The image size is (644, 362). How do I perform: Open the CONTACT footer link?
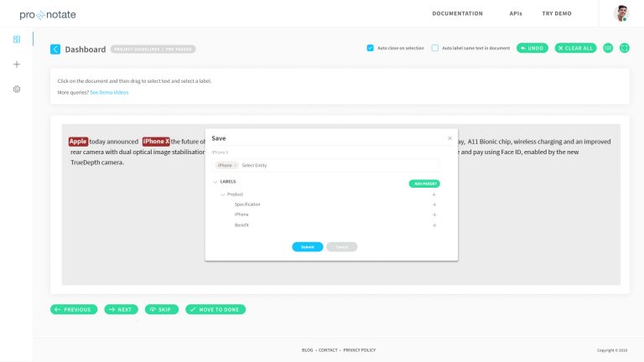[328, 350]
